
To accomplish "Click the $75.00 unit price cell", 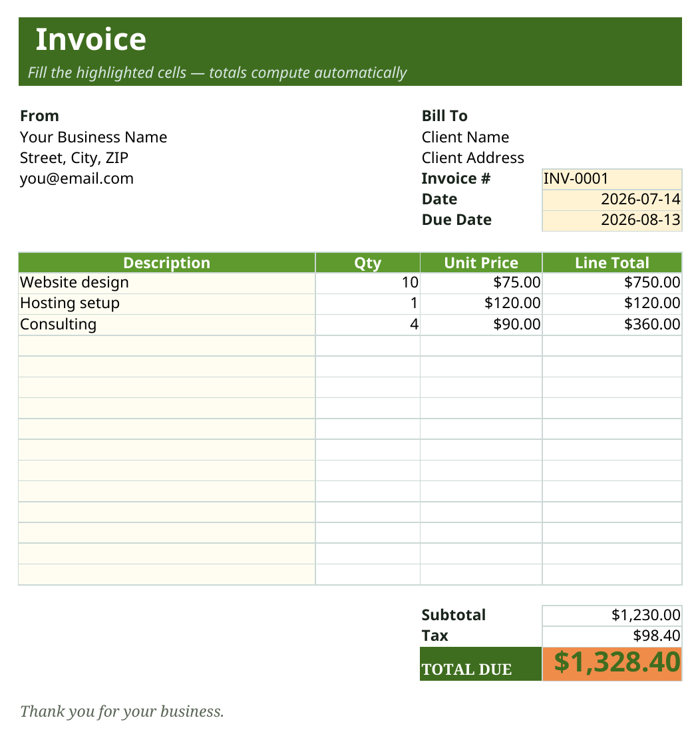I will [481, 283].
